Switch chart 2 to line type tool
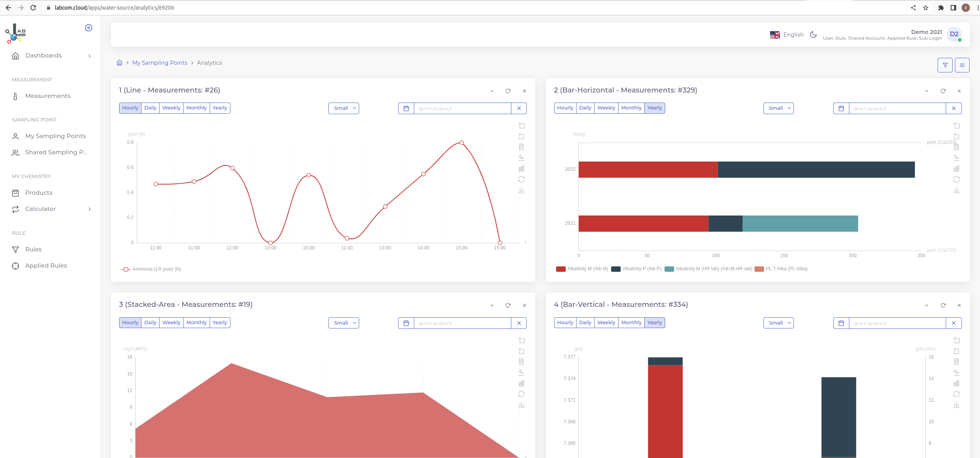Viewport: 980px width, 458px height. [x=956, y=158]
